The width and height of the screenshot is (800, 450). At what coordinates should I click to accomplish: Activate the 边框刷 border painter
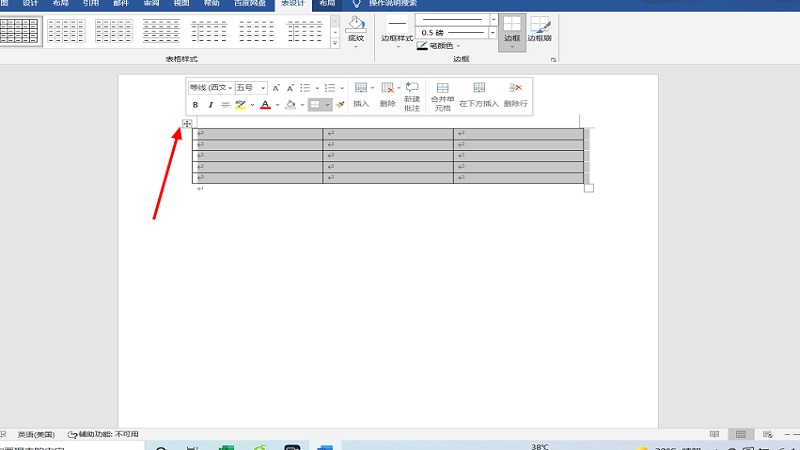point(539,30)
